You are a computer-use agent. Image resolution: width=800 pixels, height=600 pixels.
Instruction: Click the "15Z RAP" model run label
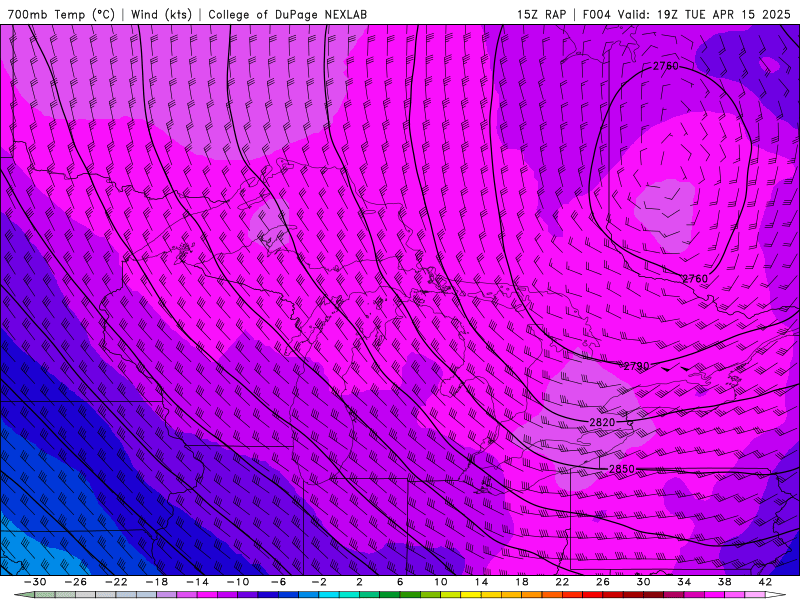(x=541, y=14)
